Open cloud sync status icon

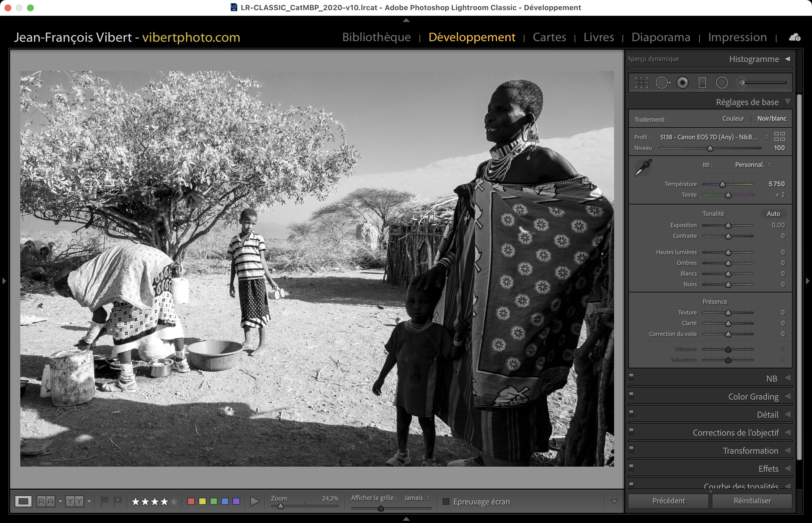pyautogui.click(x=795, y=37)
